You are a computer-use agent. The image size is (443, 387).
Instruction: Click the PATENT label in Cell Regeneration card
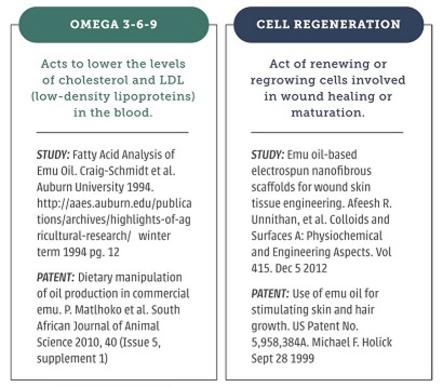click(x=270, y=294)
